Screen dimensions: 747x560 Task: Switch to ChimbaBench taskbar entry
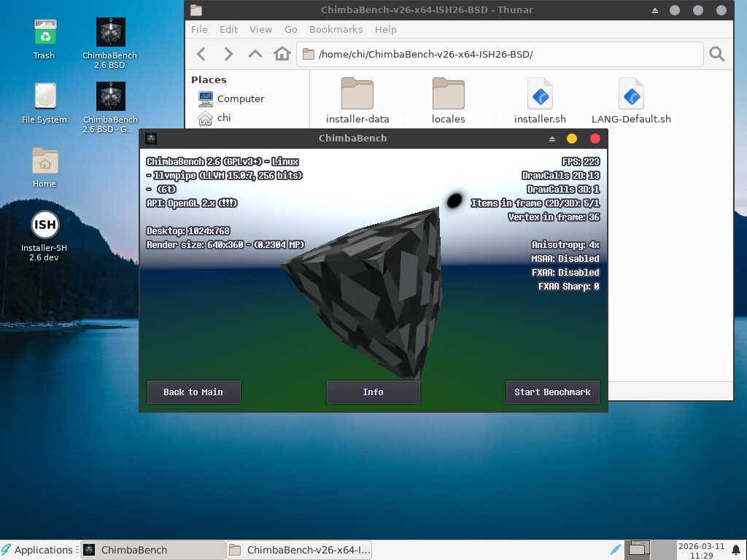[152, 550]
